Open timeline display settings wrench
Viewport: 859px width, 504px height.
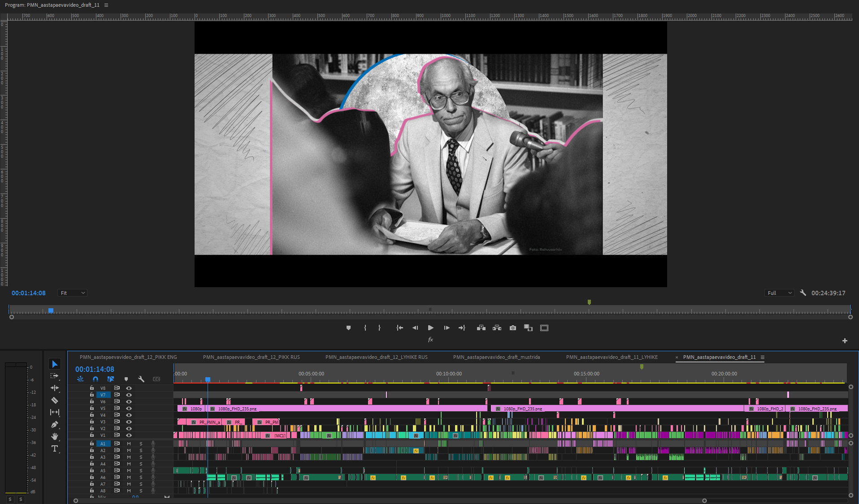pos(141,379)
